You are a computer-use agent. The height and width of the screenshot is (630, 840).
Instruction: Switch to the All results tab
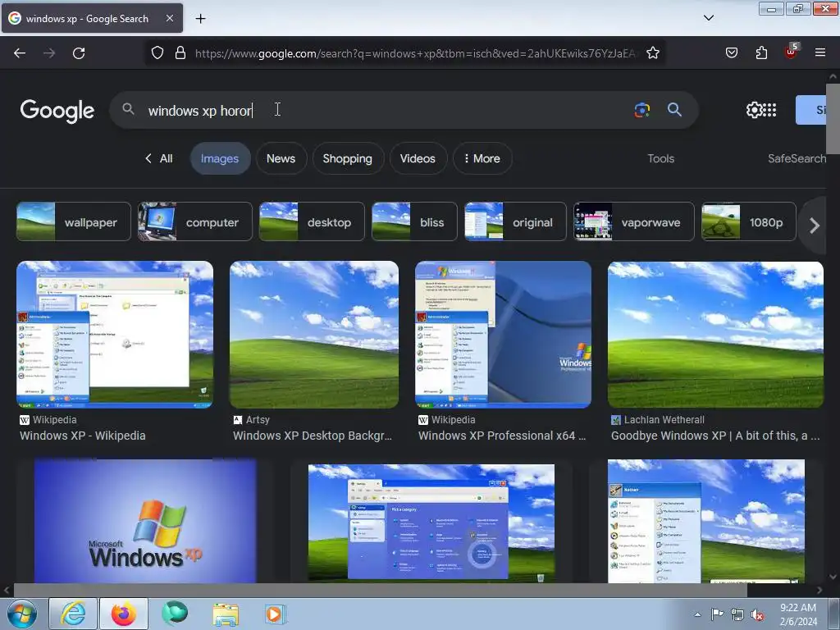tap(159, 158)
